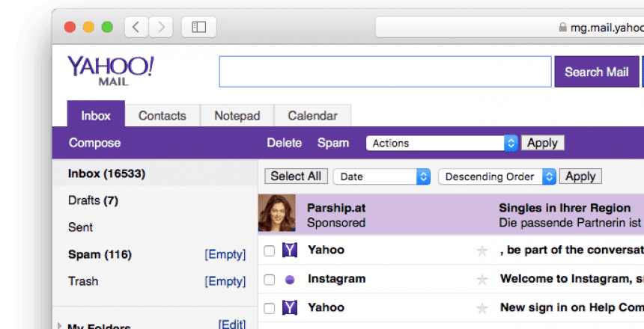Click the Edit link for My Folders
The image size is (644, 329).
click(x=232, y=325)
